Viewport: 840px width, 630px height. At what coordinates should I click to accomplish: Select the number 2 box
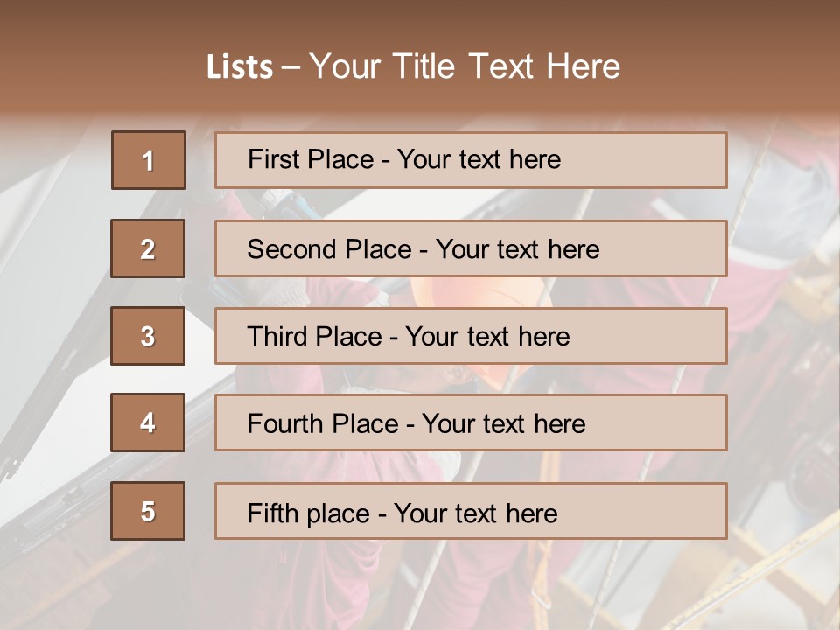pos(148,248)
